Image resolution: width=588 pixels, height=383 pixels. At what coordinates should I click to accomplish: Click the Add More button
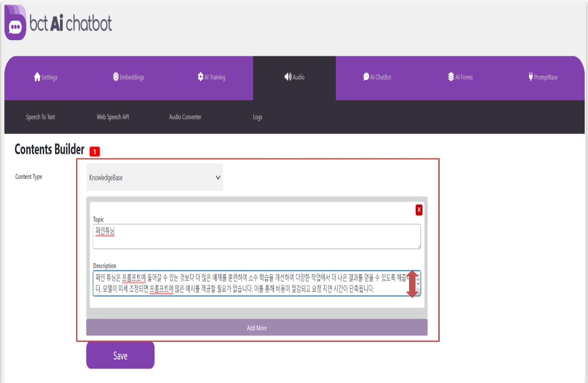tap(256, 328)
